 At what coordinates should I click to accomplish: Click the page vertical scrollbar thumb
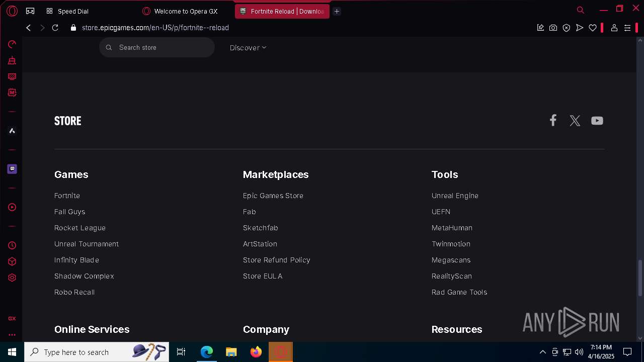[x=640, y=278]
